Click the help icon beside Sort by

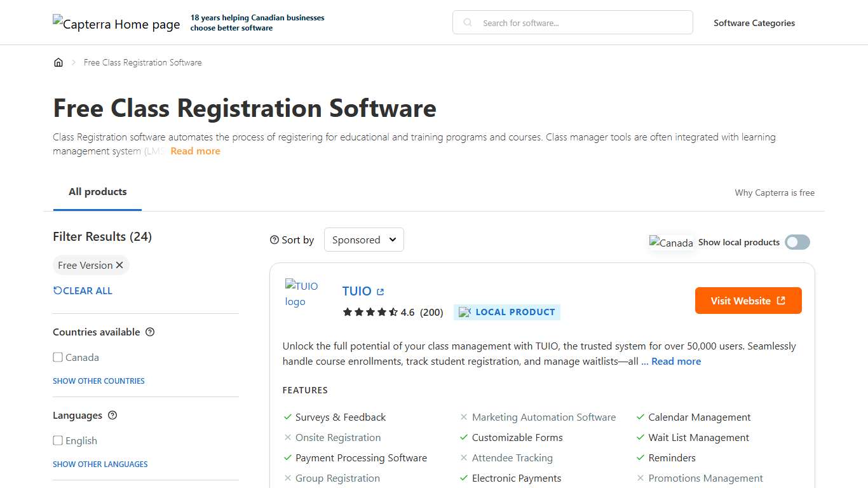tap(273, 240)
